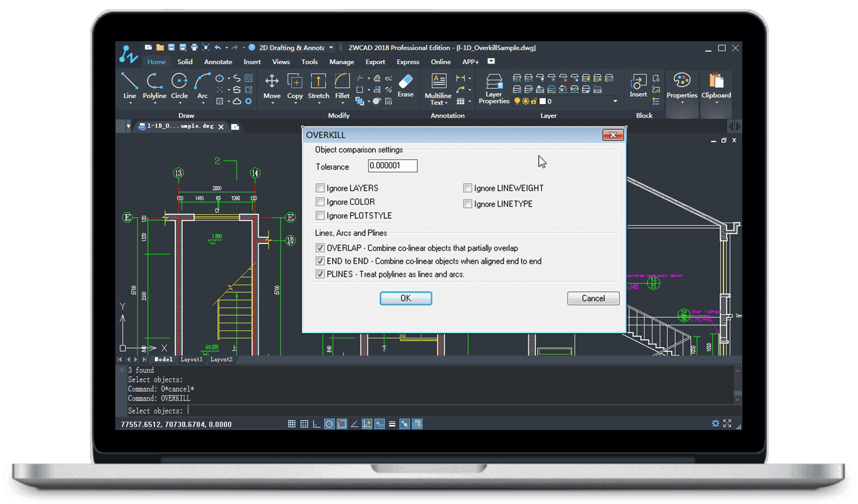Use the Fillet tool

(342, 85)
